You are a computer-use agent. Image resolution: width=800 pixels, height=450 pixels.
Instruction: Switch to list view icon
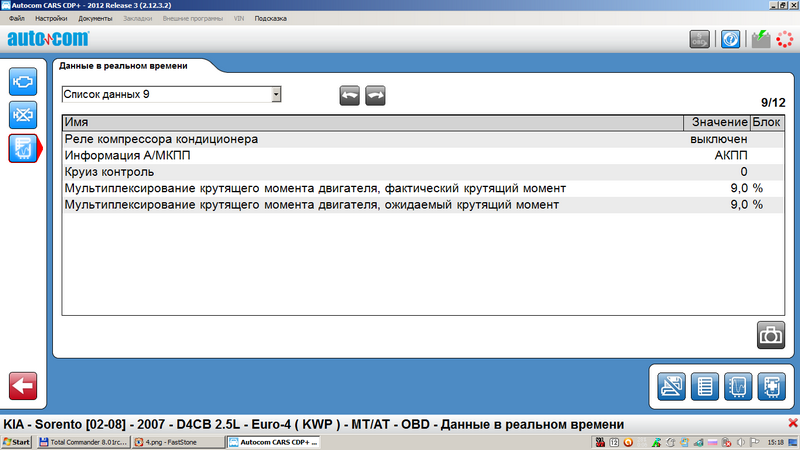point(705,386)
